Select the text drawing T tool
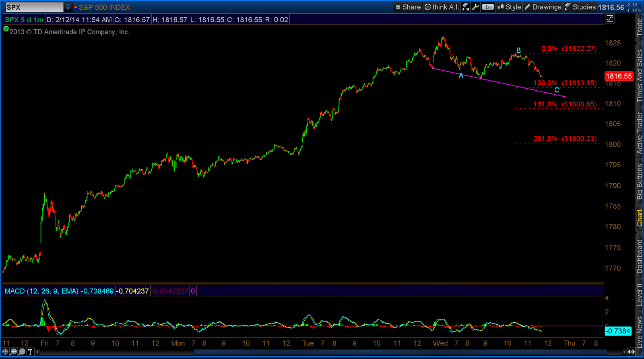Viewport: 644px width, 359px height. (x=30, y=352)
